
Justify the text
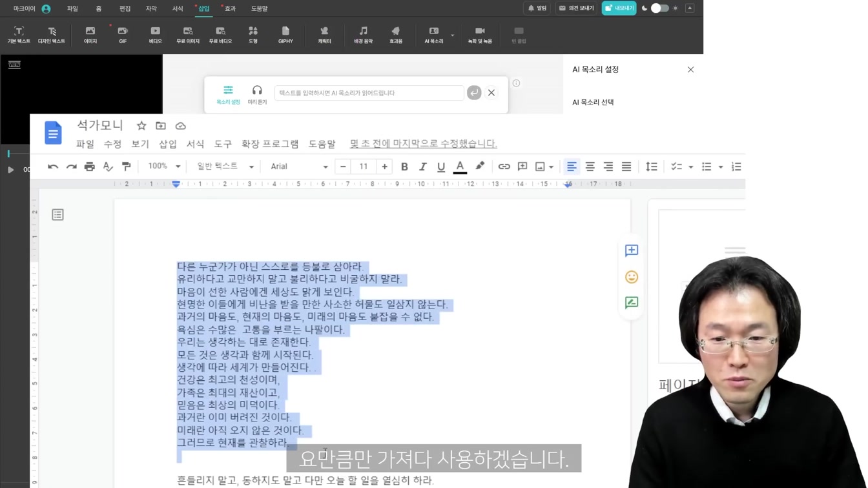[626, 167]
